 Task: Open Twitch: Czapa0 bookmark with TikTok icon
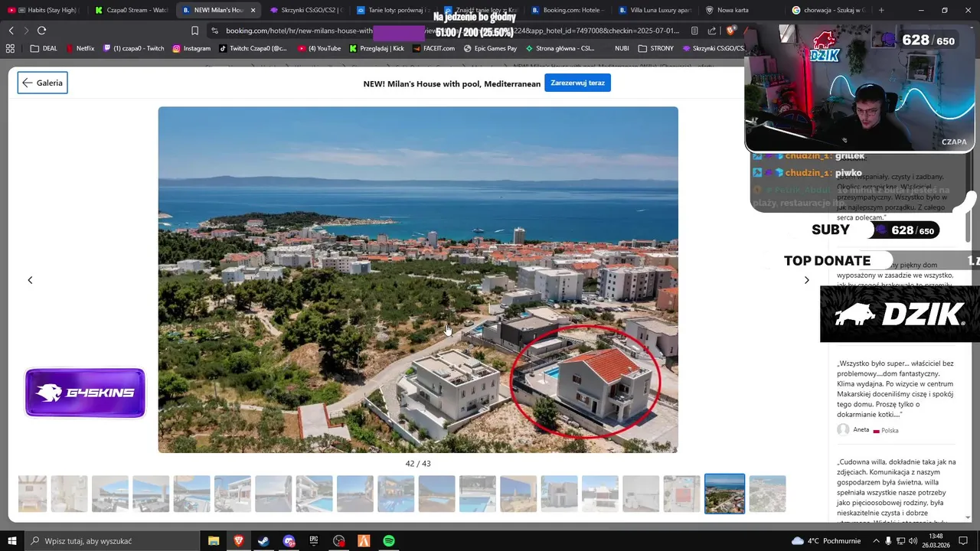click(x=253, y=48)
